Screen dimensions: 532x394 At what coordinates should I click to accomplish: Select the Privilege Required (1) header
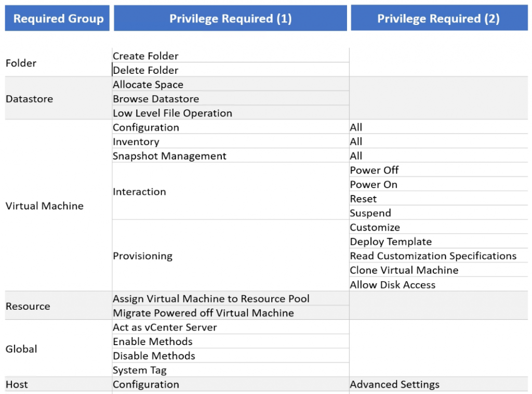[230, 19]
